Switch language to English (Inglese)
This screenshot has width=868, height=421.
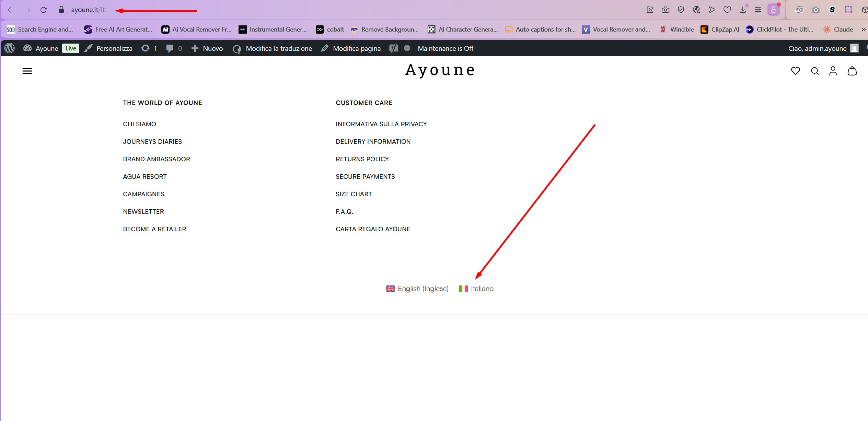[x=417, y=289]
